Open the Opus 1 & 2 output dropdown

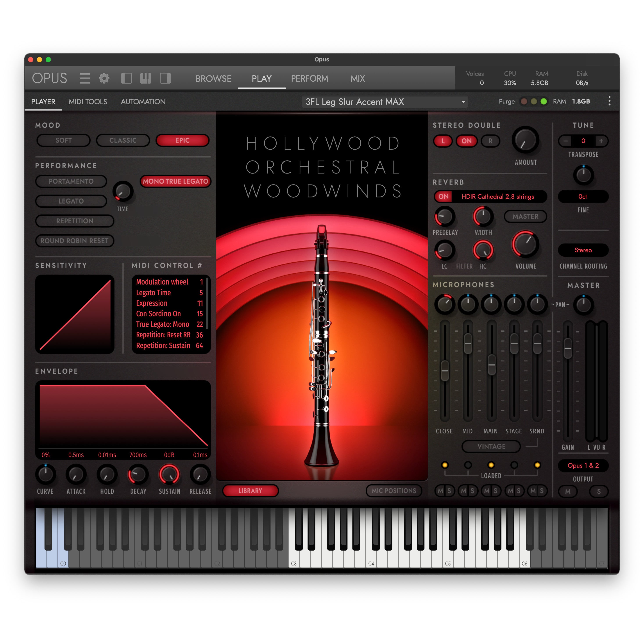(x=583, y=465)
